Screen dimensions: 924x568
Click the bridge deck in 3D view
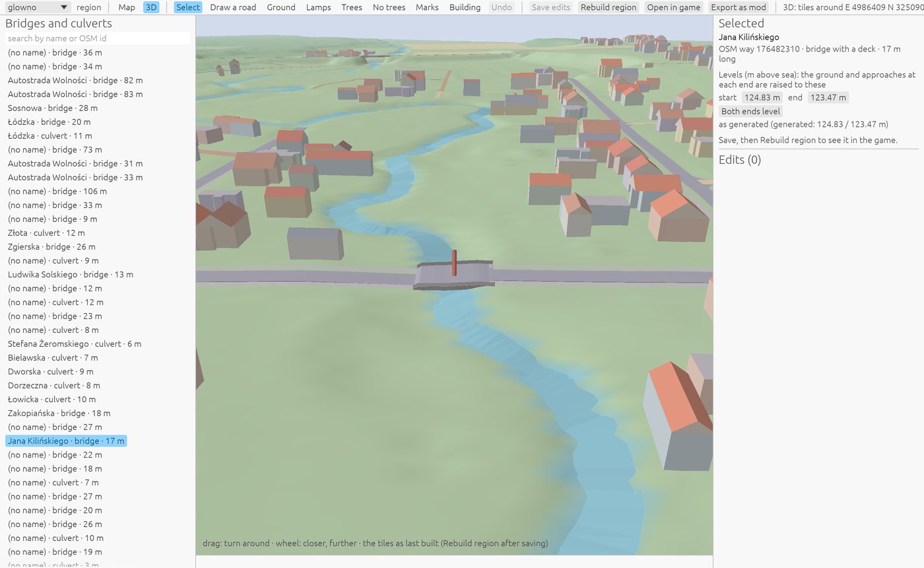tap(453, 275)
